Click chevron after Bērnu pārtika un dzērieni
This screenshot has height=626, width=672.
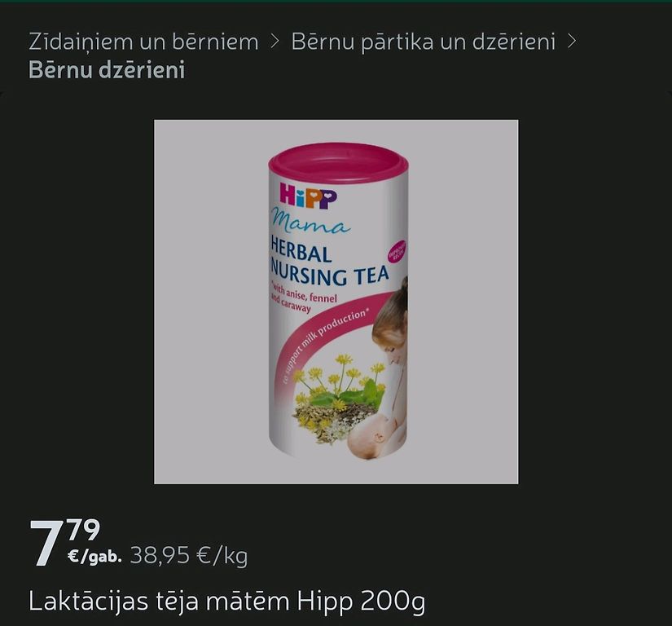click(x=571, y=42)
